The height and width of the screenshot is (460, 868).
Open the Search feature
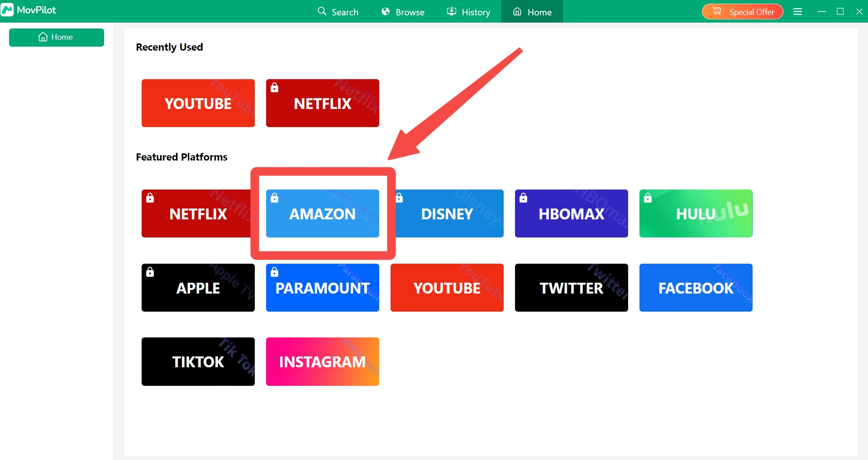click(x=338, y=12)
